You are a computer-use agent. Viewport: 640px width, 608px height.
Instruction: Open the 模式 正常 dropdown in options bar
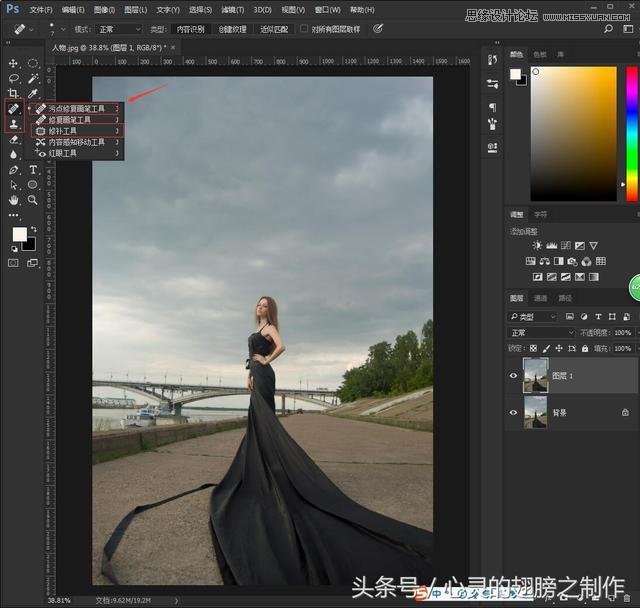[x=118, y=29]
